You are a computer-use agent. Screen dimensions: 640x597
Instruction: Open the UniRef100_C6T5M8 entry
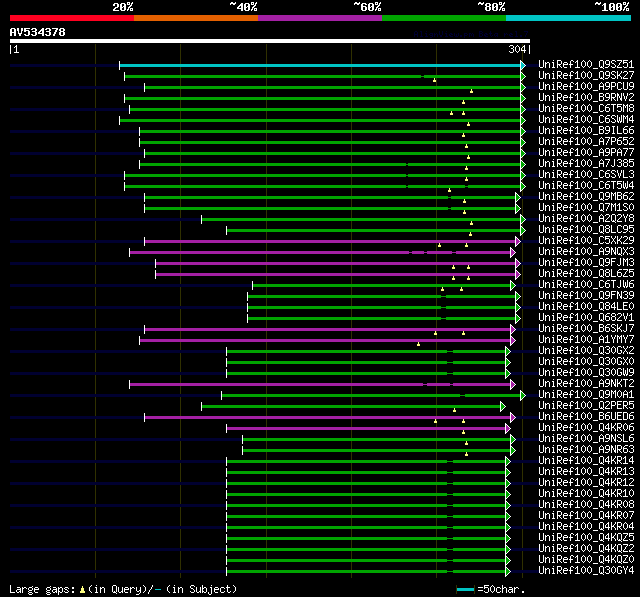click(586, 109)
